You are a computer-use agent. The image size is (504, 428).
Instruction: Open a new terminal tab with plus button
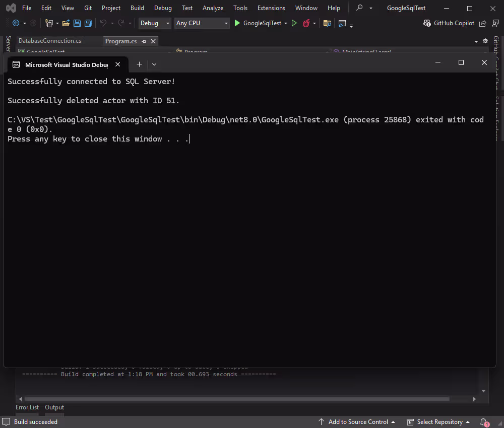click(139, 64)
